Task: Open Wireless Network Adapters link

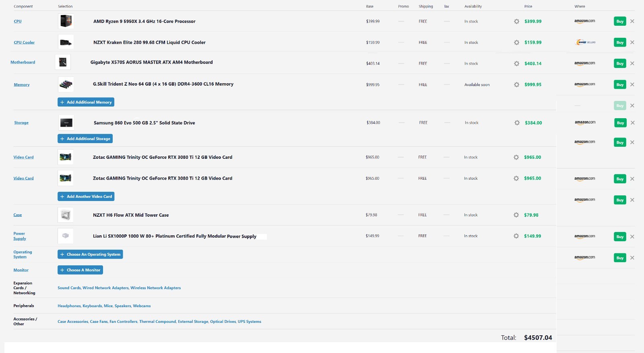Action: [156, 288]
